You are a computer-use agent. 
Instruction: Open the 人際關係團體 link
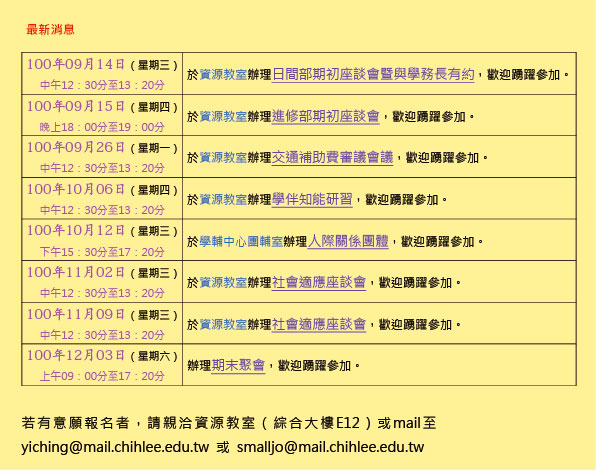348,241
